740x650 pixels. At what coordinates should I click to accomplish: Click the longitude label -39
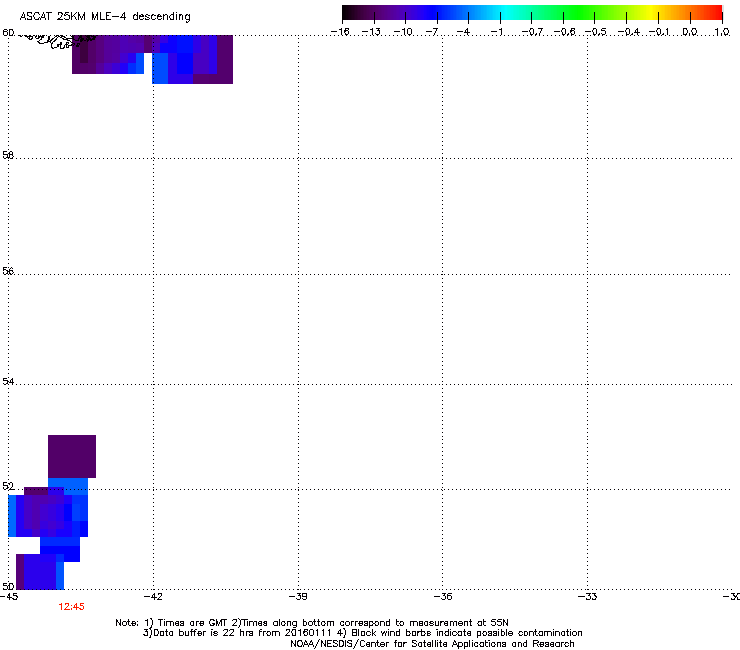(x=298, y=597)
